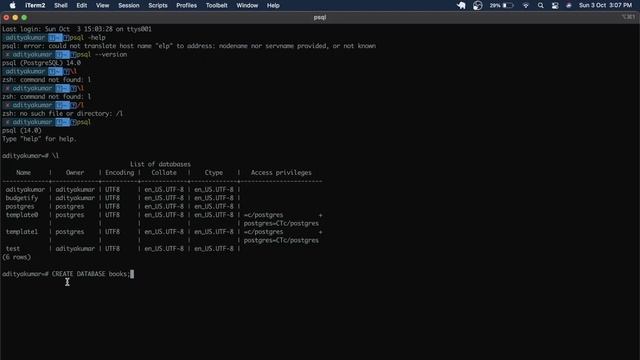This screenshot has width=640, height=360.
Task: Click the 'Ctype' column header
Action: (214, 173)
